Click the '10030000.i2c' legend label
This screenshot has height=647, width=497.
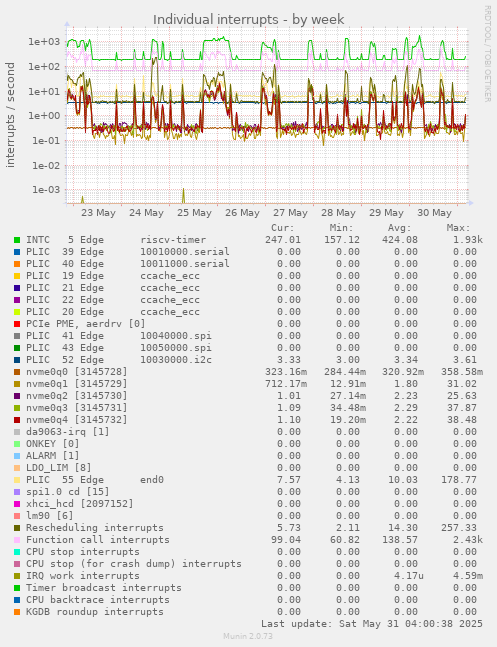click(x=176, y=360)
